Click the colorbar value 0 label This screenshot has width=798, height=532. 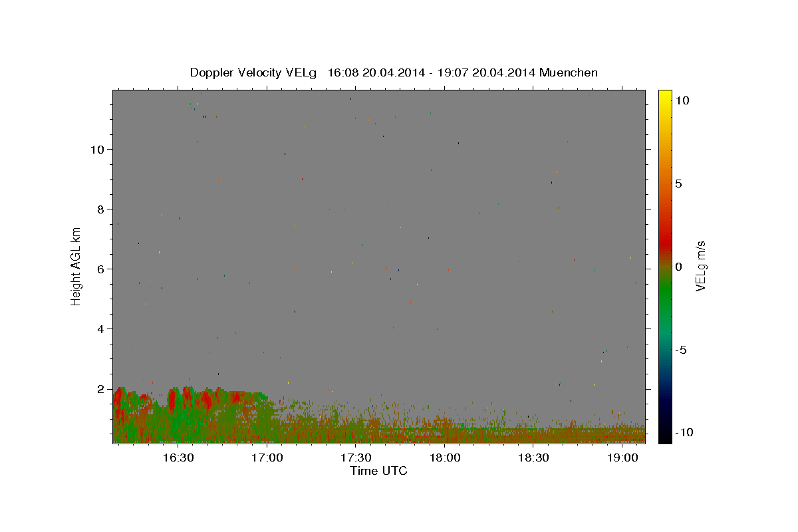click(x=678, y=267)
